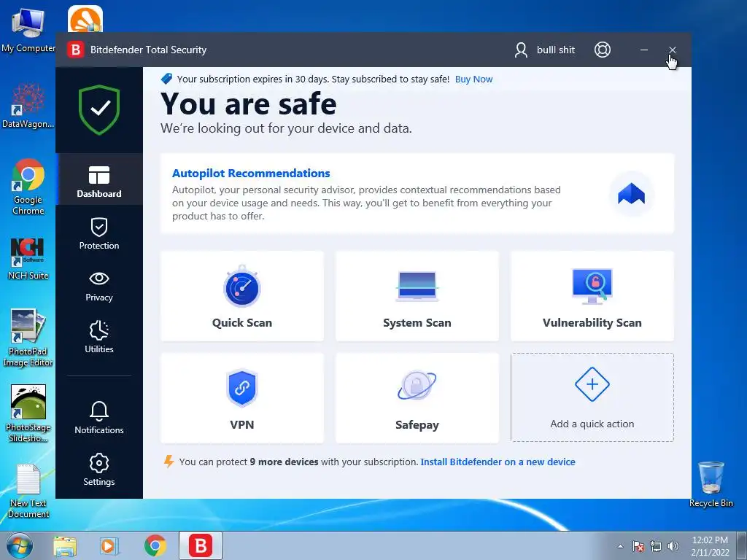747x560 pixels.
Task: Start a Quick Scan
Action: point(242,296)
